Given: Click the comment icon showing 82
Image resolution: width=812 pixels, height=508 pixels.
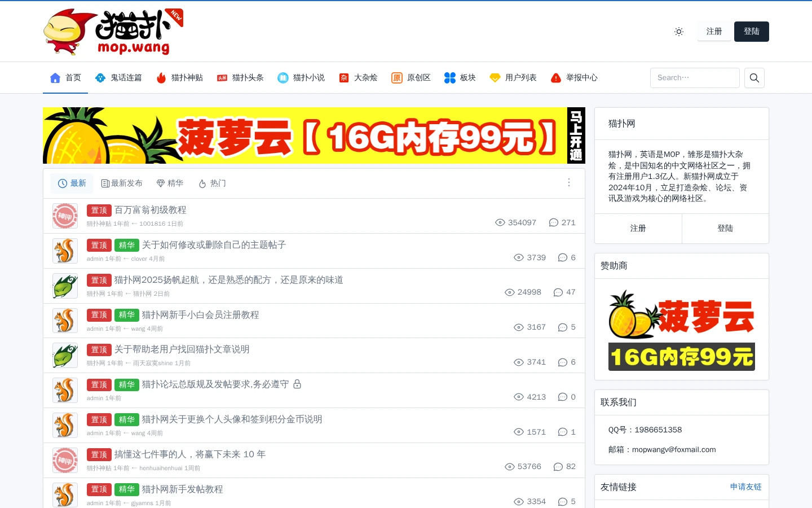Looking at the screenshot, I should point(558,467).
